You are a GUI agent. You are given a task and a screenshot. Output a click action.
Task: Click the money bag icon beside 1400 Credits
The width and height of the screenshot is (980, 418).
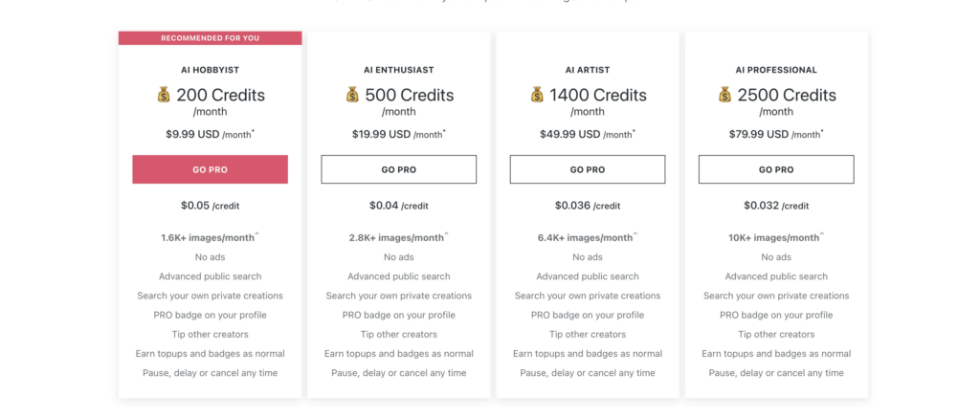tap(537, 95)
